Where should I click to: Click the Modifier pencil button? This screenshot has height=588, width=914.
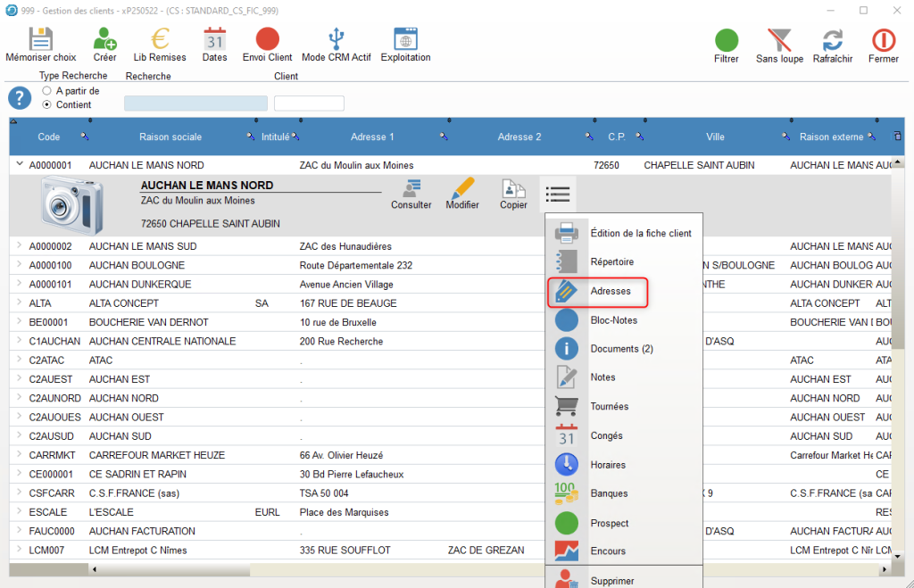pos(462,194)
